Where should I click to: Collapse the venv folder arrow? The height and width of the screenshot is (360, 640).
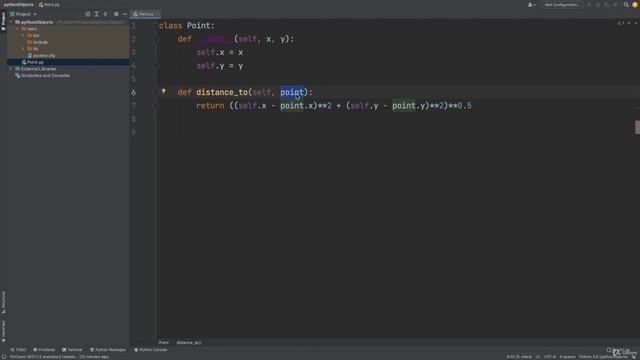(17, 29)
